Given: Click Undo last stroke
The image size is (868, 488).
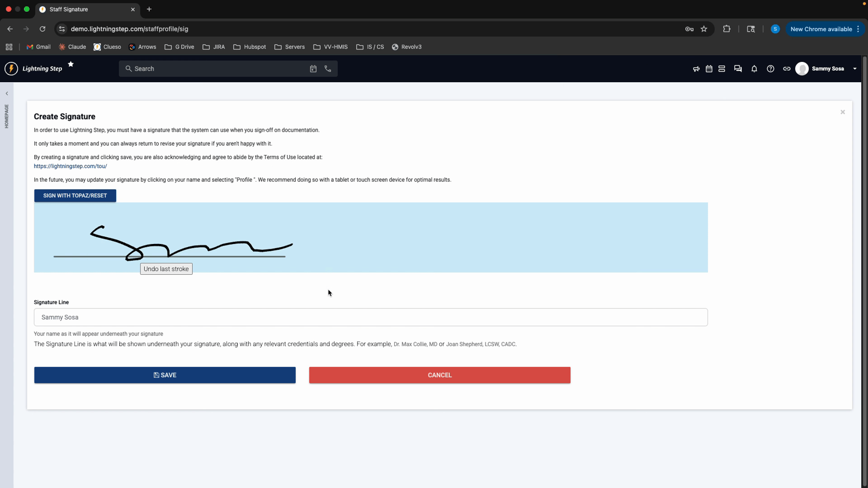Looking at the screenshot, I should click(x=166, y=269).
